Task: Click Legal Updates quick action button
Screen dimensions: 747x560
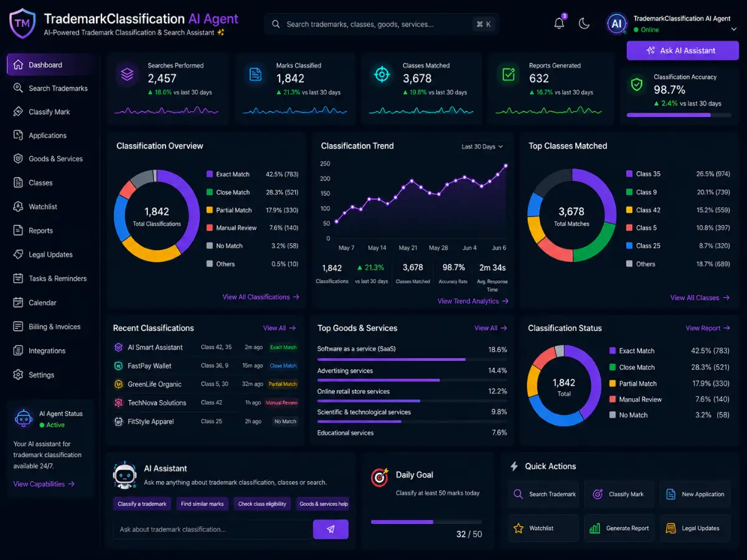Action: [695, 528]
